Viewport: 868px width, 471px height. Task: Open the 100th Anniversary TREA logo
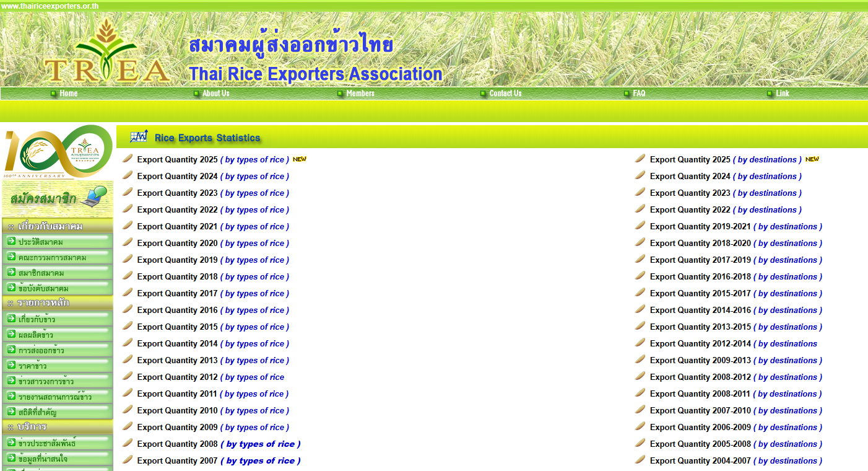[x=58, y=151]
